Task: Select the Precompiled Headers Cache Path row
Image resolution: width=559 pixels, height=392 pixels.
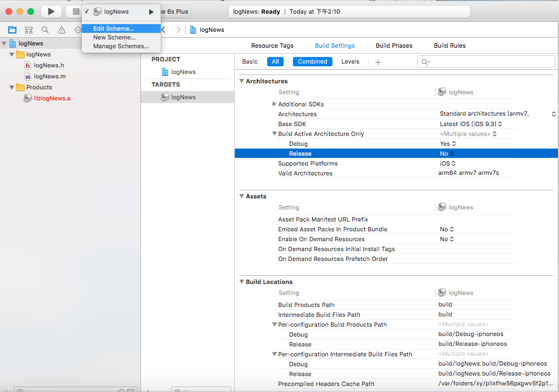Action: 396,384
